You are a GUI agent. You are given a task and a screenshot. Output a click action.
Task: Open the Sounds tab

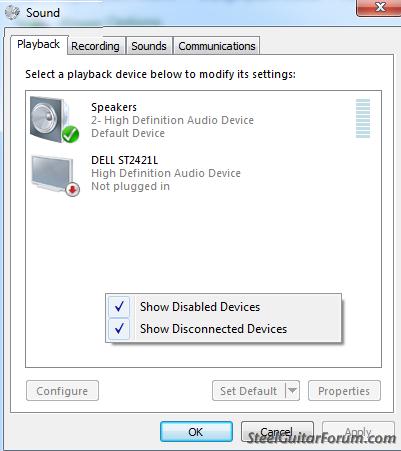tap(149, 46)
